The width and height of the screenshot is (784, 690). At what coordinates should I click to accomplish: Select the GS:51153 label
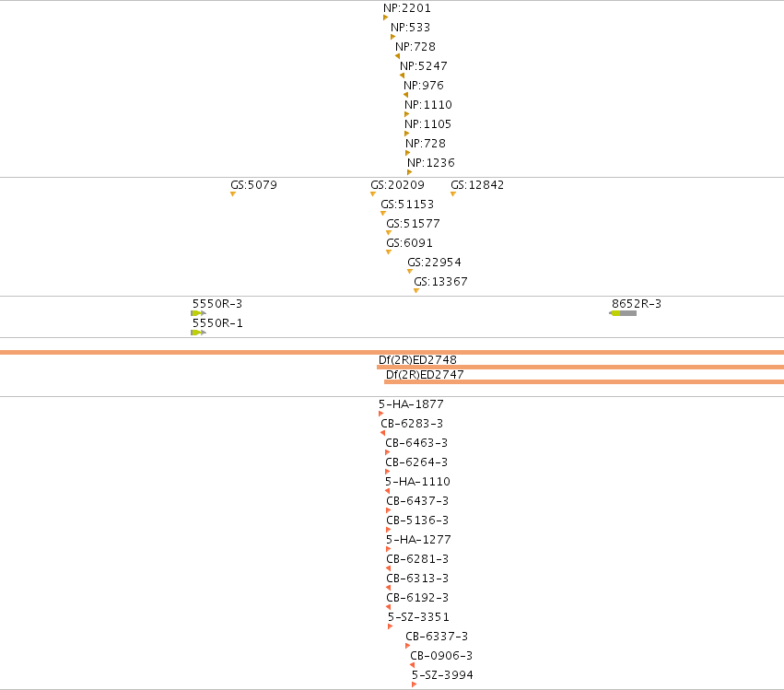[407, 205]
